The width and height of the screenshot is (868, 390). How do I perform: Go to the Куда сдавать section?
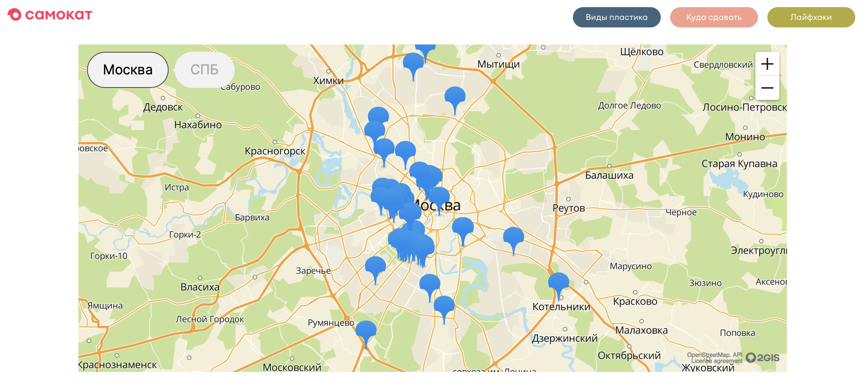pos(714,17)
